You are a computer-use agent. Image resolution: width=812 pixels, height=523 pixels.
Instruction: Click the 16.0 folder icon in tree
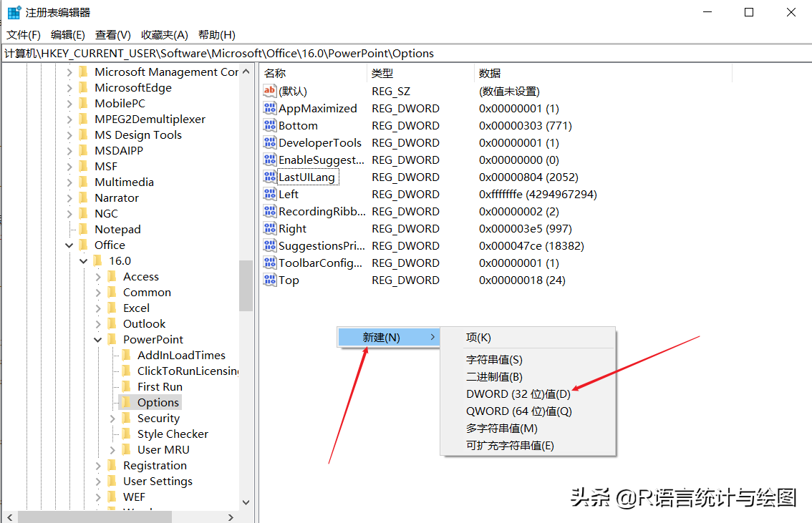tap(98, 260)
